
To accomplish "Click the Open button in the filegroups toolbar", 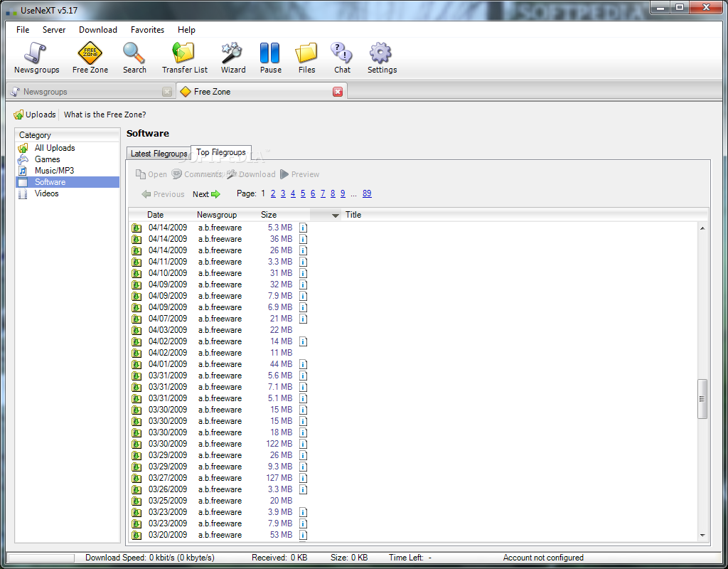I will click(x=151, y=174).
